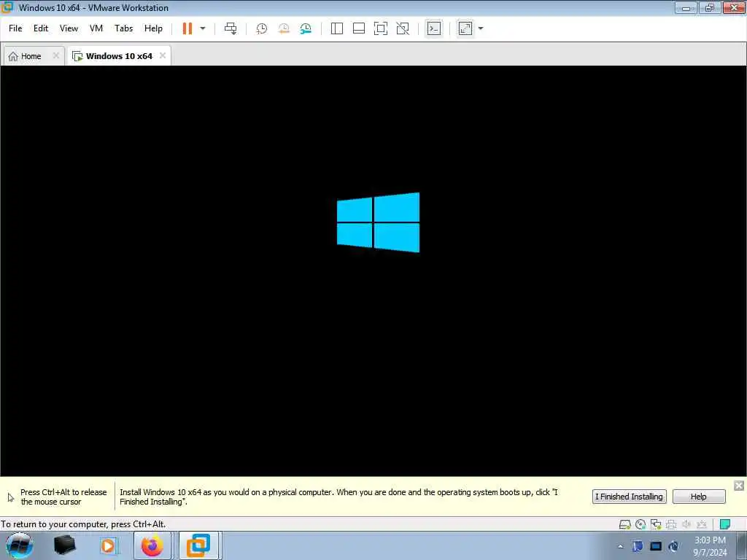This screenshot has height=560, width=747.
Task: Select VMware Workstation taskbar button
Action: (x=198, y=545)
